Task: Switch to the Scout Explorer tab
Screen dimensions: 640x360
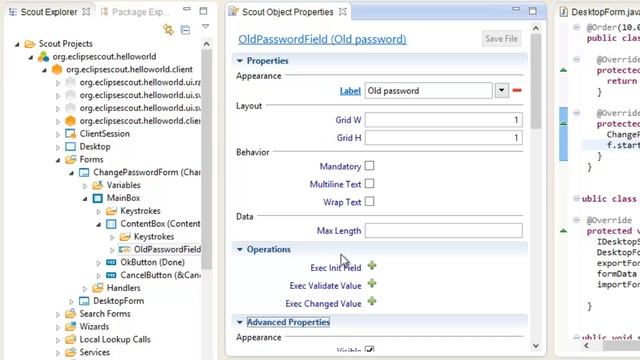Action: 49,12
